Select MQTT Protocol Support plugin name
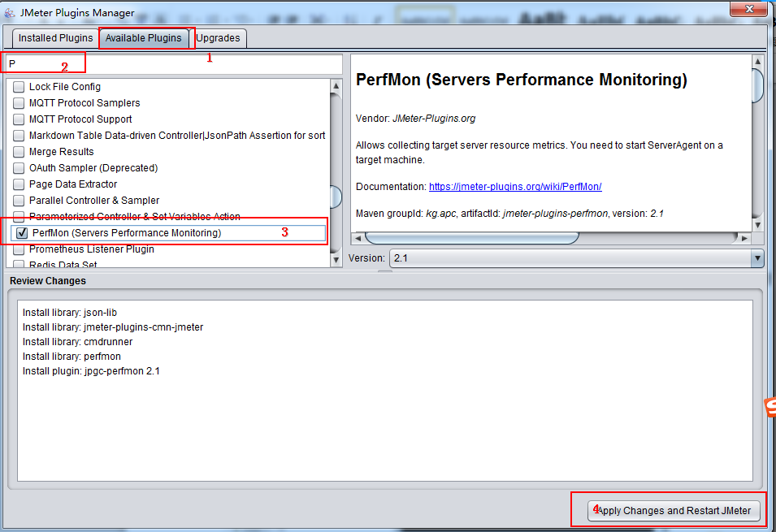 pyautogui.click(x=80, y=119)
